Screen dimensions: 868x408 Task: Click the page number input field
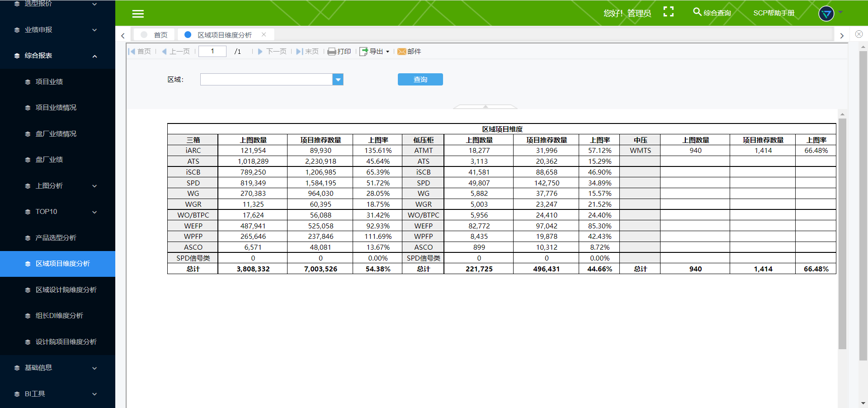pos(212,51)
